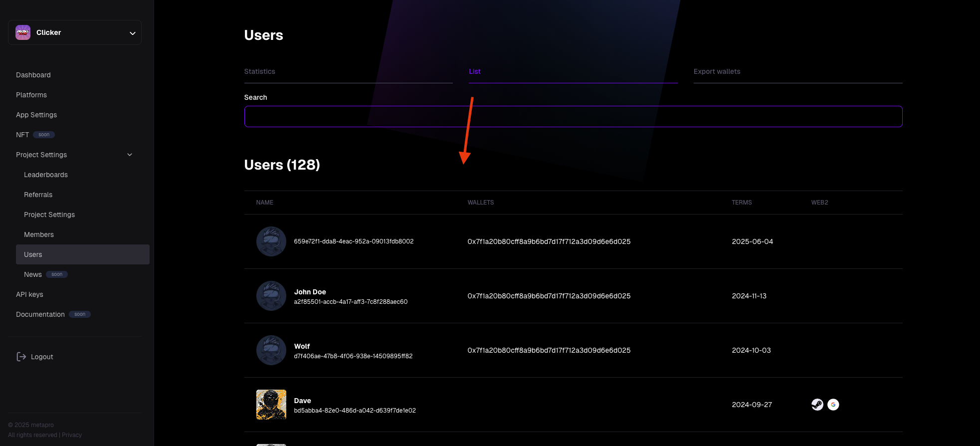The width and height of the screenshot is (980, 446).
Task: Click the TERMS column header
Action: pos(742,203)
